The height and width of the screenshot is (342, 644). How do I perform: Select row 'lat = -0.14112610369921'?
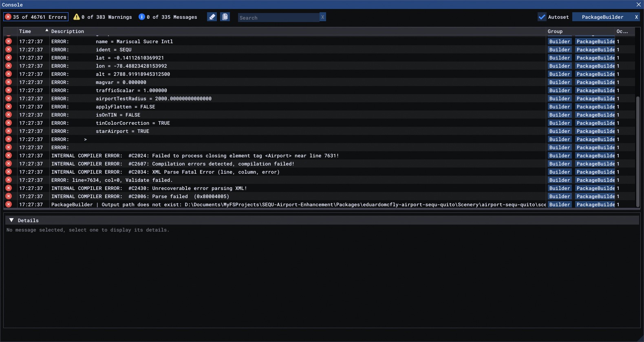click(320, 58)
